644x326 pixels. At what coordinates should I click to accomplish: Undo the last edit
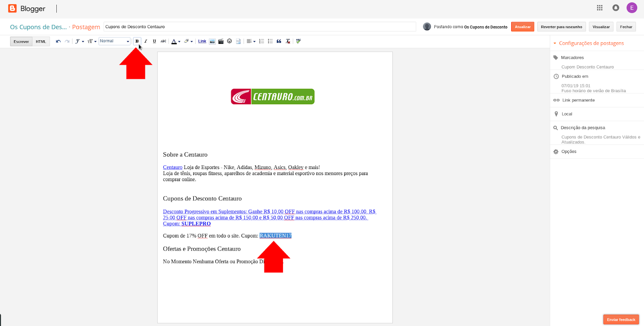pyautogui.click(x=58, y=41)
